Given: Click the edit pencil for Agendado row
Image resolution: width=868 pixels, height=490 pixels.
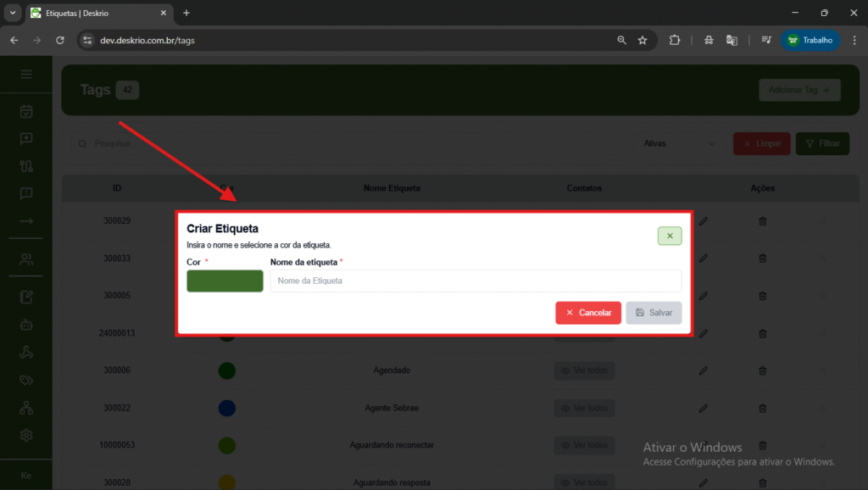Looking at the screenshot, I should 703,370.
